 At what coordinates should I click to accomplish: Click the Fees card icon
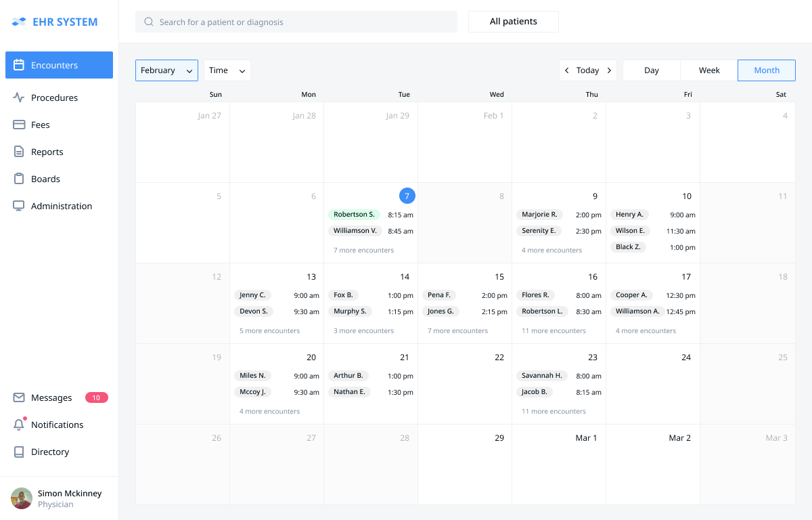(x=19, y=125)
